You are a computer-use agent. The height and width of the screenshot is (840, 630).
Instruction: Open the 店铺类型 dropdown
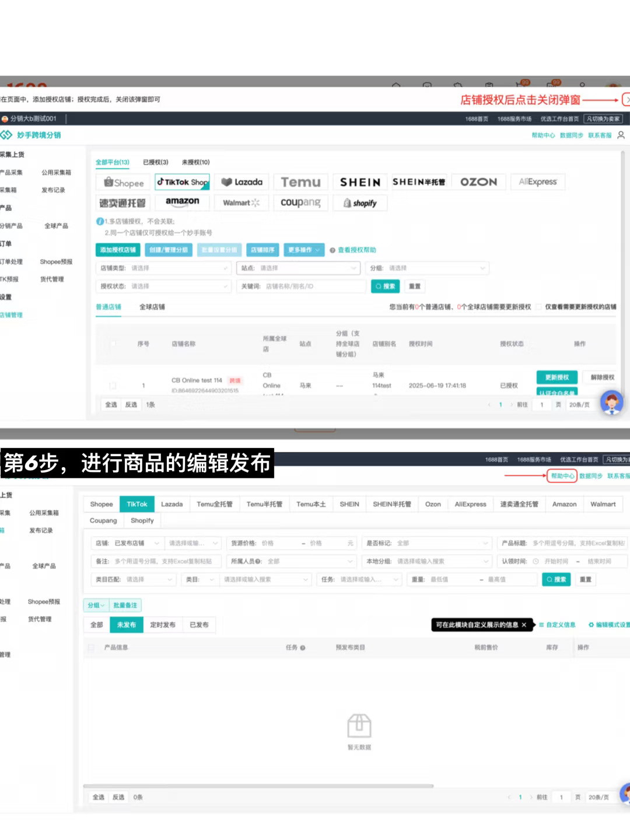[163, 268]
